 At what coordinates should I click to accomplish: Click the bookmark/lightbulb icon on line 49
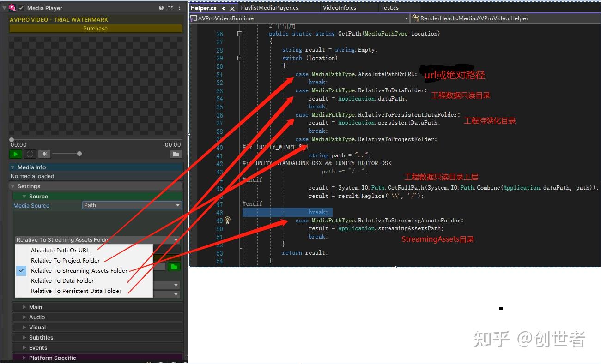(x=227, y=221)
